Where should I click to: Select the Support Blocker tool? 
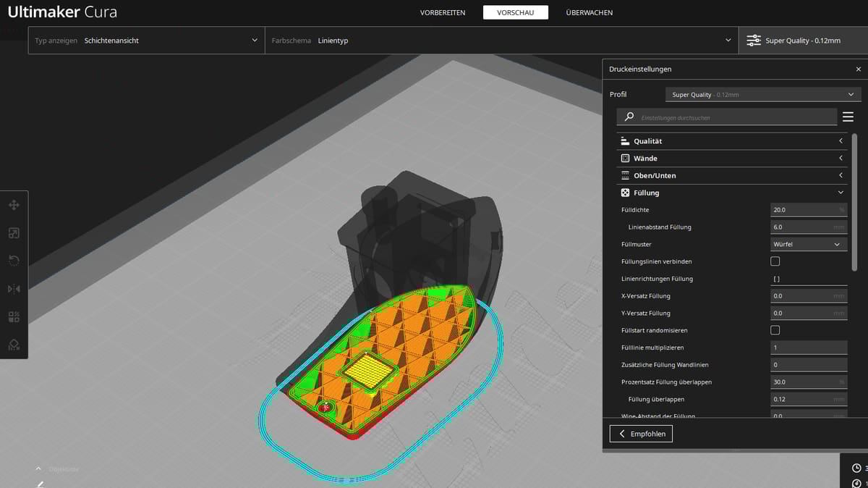click(14, 345)
